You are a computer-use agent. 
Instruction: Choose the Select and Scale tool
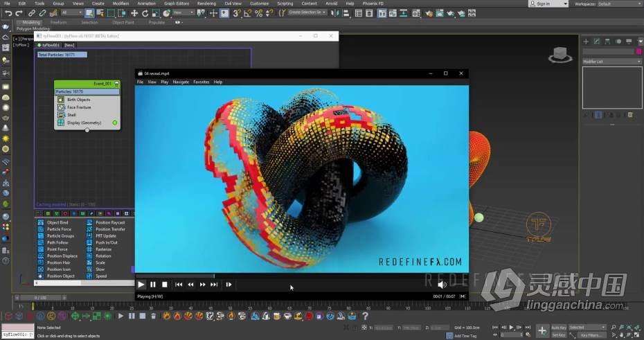156,13
